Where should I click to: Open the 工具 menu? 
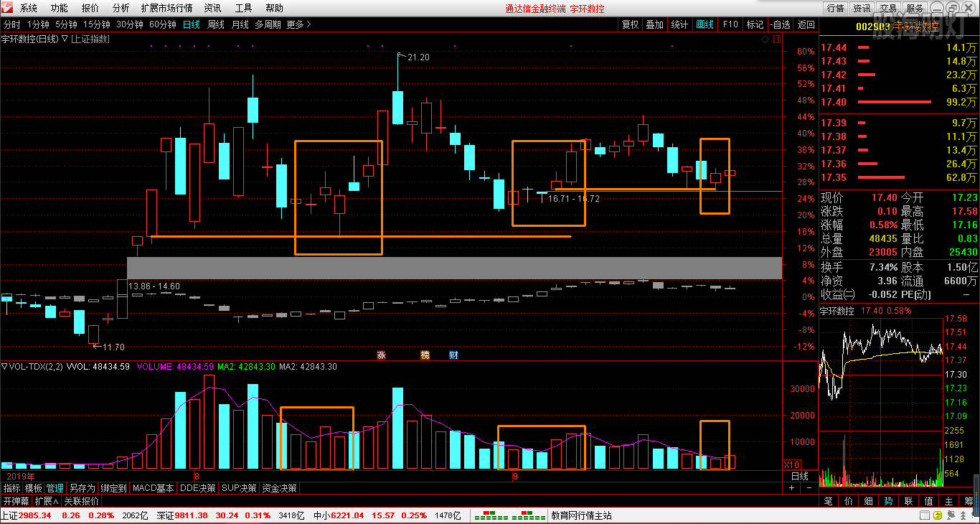(x=244, y=9)
